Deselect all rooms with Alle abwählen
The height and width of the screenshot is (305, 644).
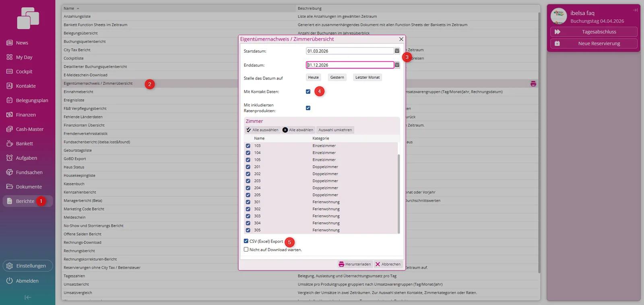tap(298, 130)
